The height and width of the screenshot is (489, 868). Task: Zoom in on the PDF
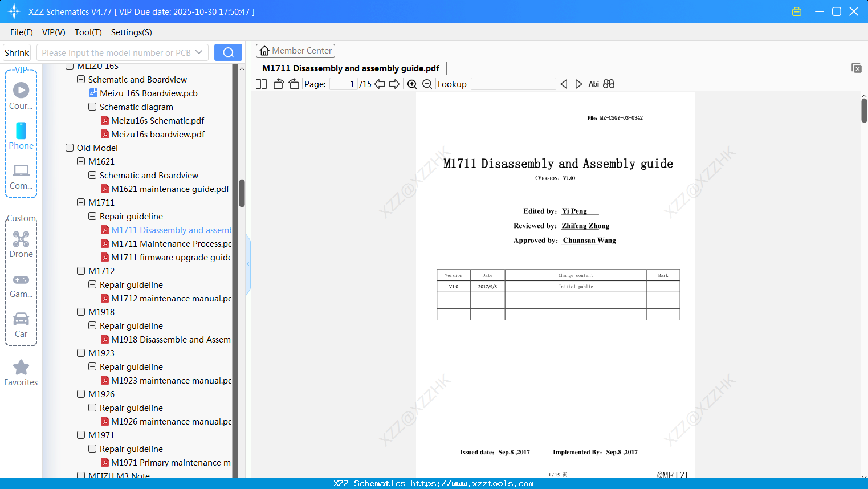(x=412, y=84)
